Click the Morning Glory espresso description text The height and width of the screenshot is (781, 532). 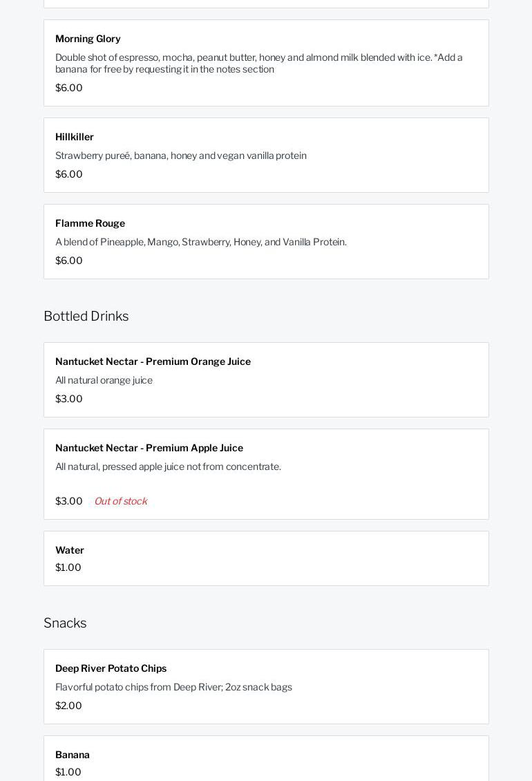tap(259, 63)
